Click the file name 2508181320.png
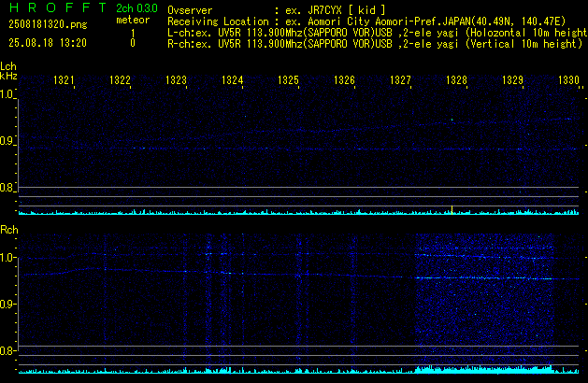The height and width of the screenshot is (383, 588). coord(48,24)
